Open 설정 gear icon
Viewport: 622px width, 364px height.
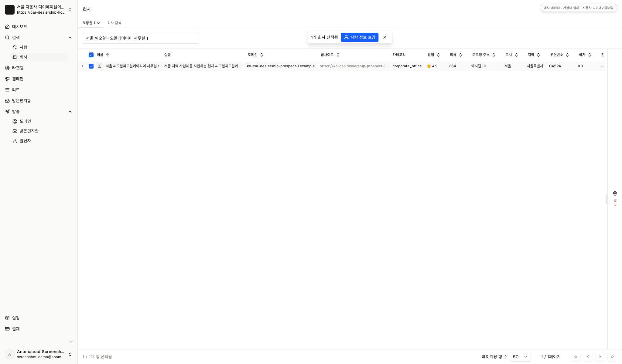coord(7,318)
